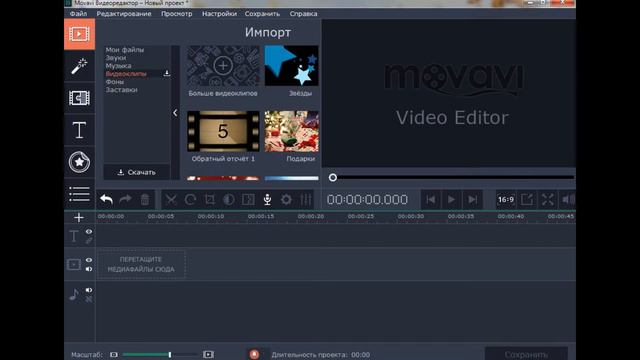640x360 pixels.
Task: Click the bottom Сохранить export button
Action: click(x=526, y=354)
